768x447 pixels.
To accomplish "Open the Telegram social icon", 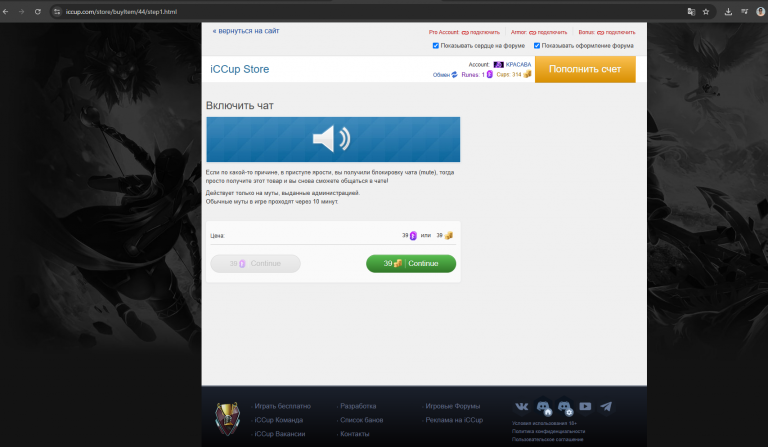I will click(606, 406).
